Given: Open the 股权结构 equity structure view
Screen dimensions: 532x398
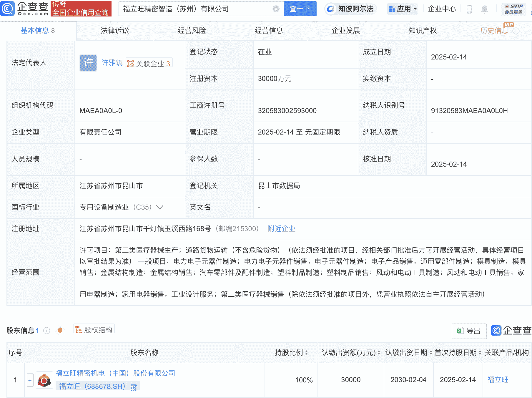Looking at the screenshot, I should tap(94, 329).
